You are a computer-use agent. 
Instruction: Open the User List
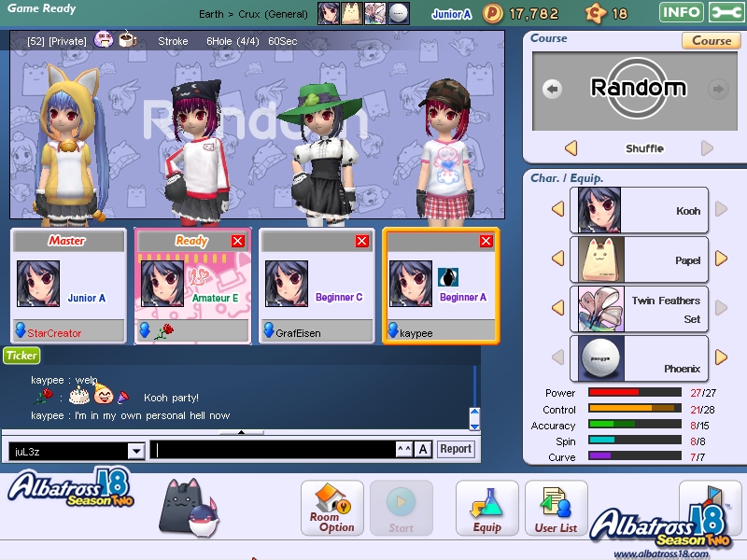(x=556, y=509)
